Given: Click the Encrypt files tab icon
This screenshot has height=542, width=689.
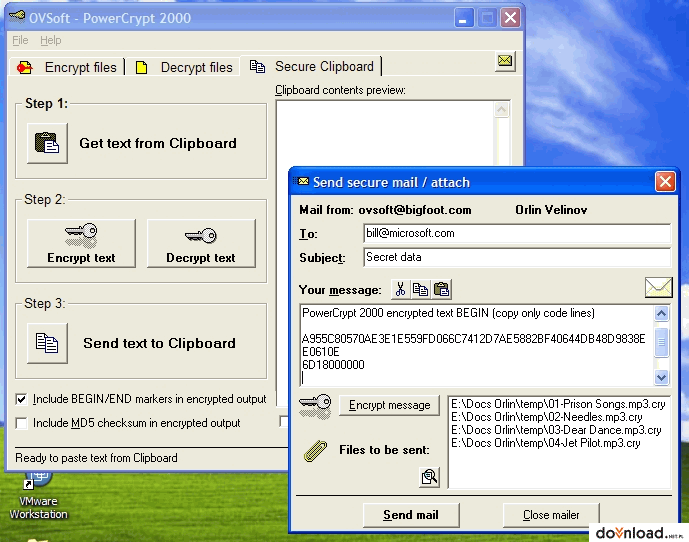Looking at the screenshot, I should click(25, 67).
